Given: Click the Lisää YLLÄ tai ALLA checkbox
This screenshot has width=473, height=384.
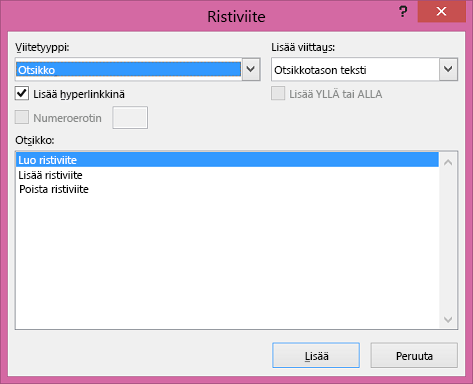Looking at the screenshot, I should point(278,94).
